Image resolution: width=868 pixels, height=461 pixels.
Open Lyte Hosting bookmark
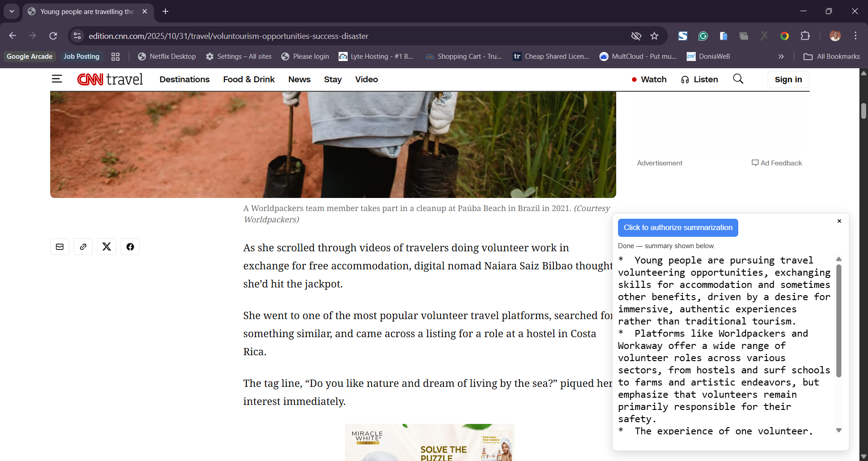(376, 56)
